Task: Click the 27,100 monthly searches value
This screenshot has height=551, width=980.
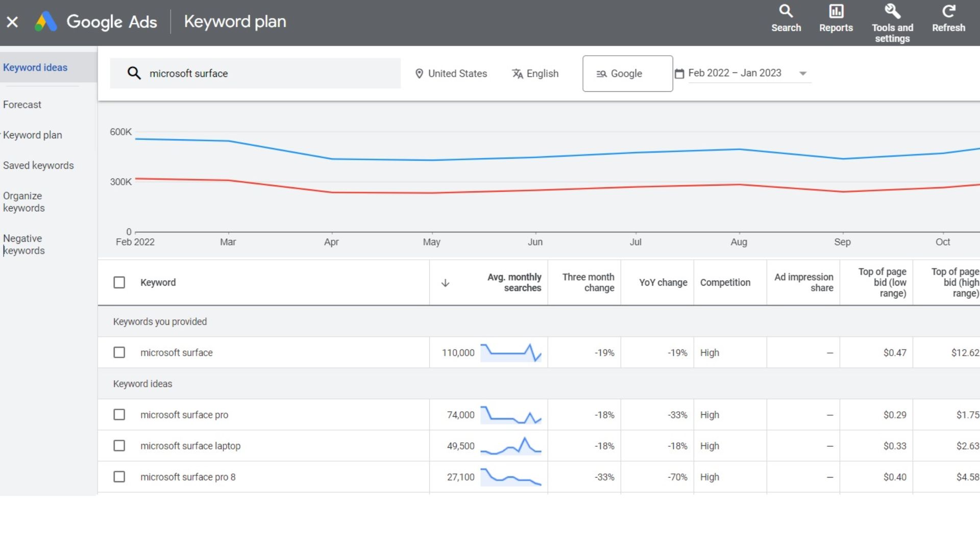Action: pyautogui.click(x=460, y=477)
